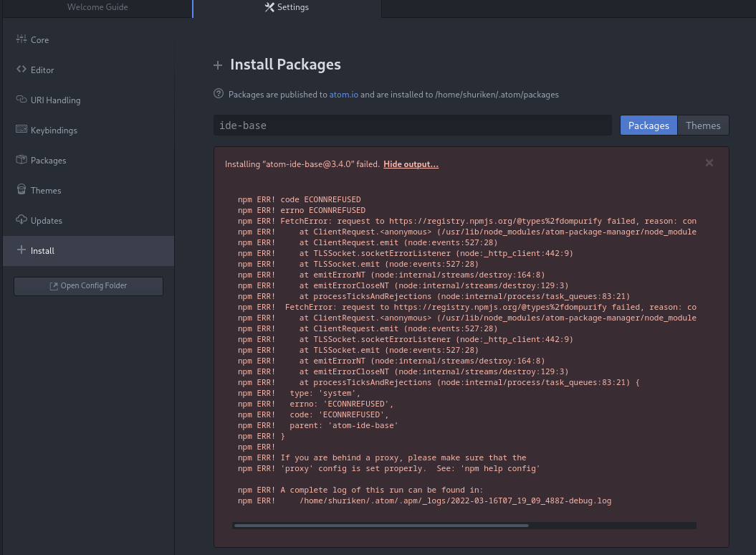Click the Core sliders icon
Image resolution: width=756 pixels, height=555 pixels.
click(x=21, y=39)
